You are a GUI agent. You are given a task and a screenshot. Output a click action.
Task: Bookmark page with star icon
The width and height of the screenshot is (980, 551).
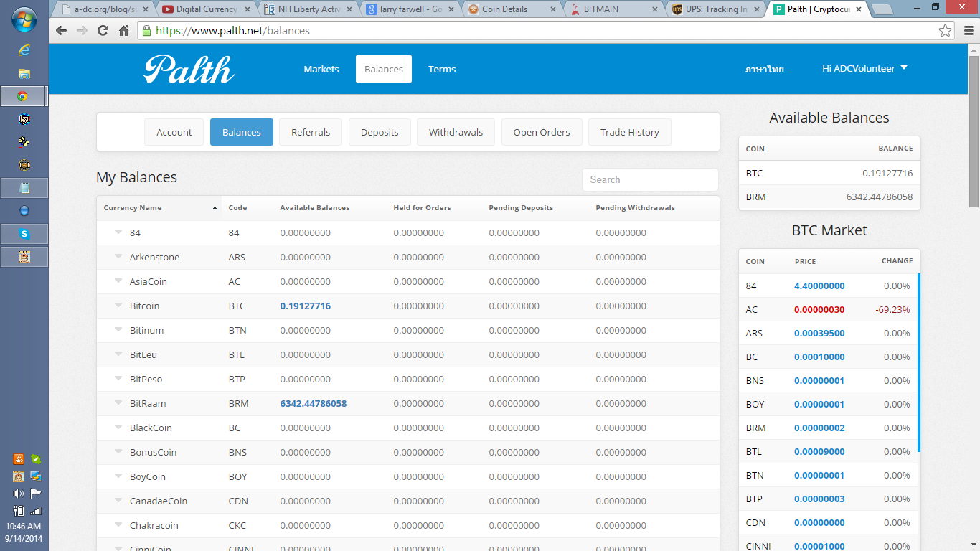click(945, 31)
